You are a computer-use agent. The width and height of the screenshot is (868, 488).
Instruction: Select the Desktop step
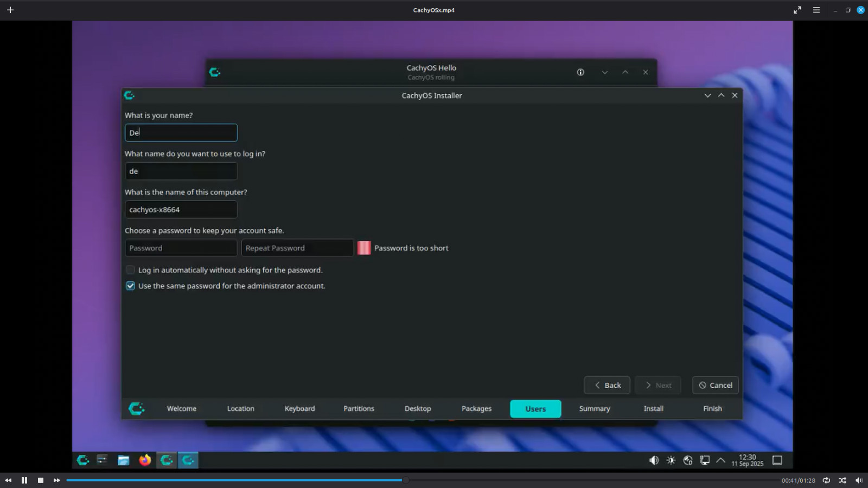(418, 409)
